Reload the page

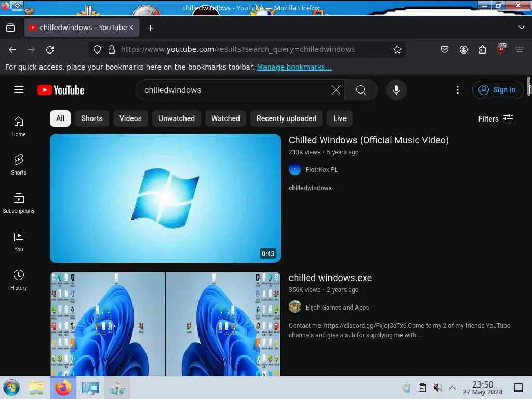click(x=50, y=49)
